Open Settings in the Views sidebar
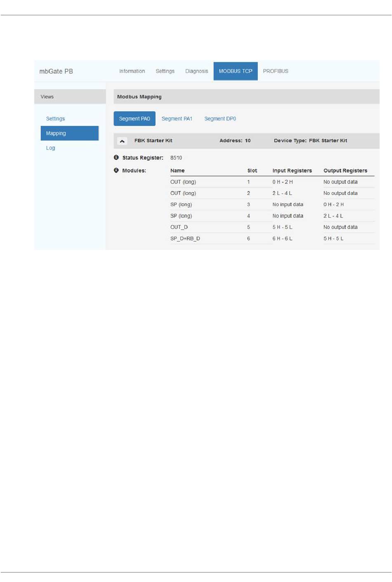Screen dimensions: 392x582 [55, 119]
